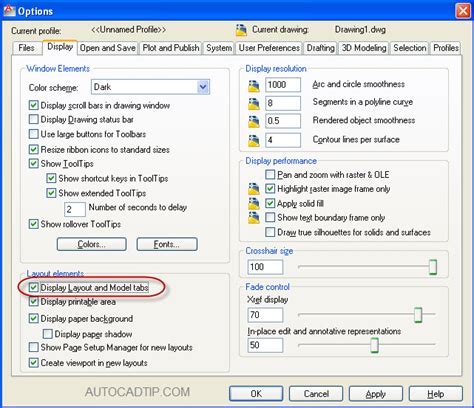The image size is (474, 408).
Task: Click the Crosshair size slider handle
Action: pos(433,267)
